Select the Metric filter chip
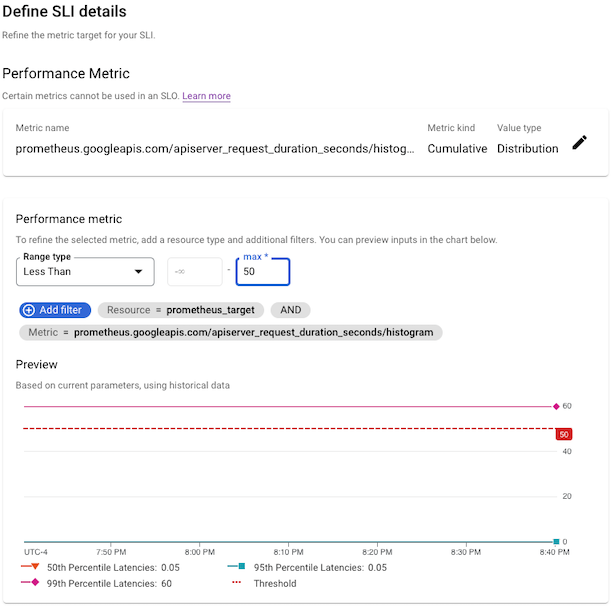The height and width of the screenshot is (606, 614). click(x=231, y=332)
